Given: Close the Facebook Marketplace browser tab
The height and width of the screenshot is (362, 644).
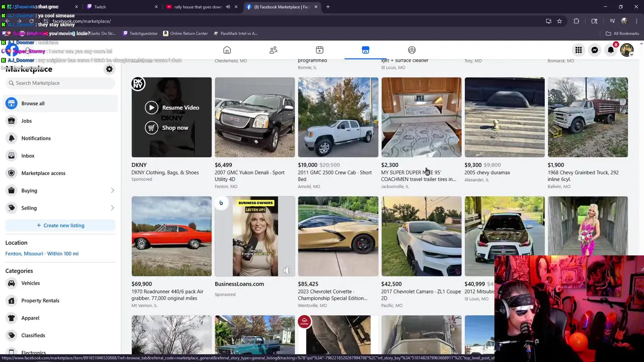Looking at the screenshot, I should [x=316, y=7].
